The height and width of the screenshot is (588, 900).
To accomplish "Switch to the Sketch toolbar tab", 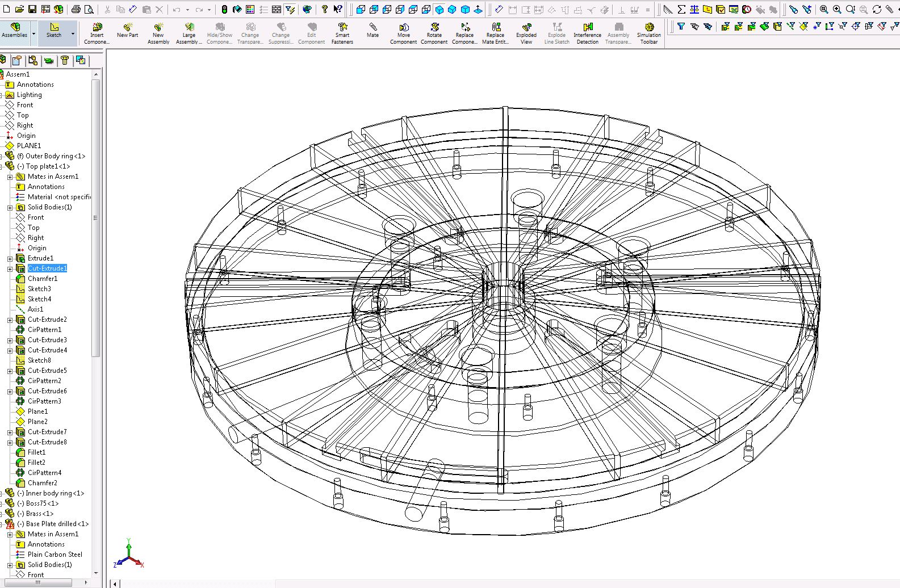I will [54, 31].
